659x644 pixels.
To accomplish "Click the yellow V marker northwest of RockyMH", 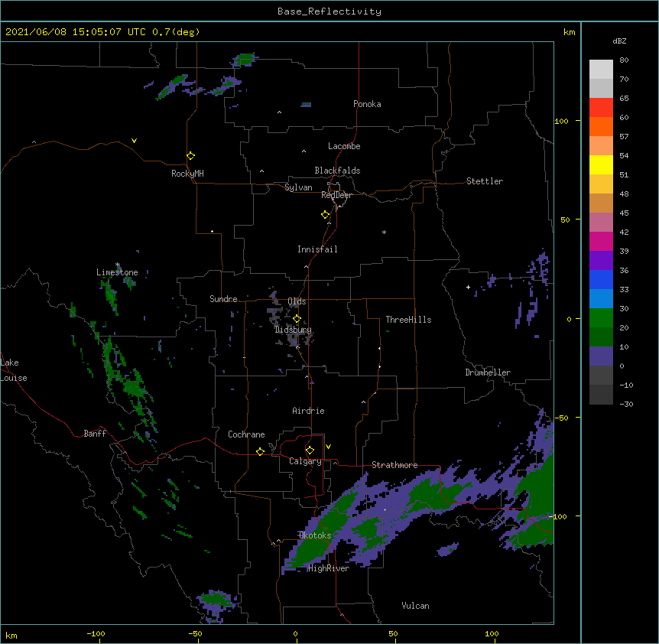I will click(x=134, y=141).
